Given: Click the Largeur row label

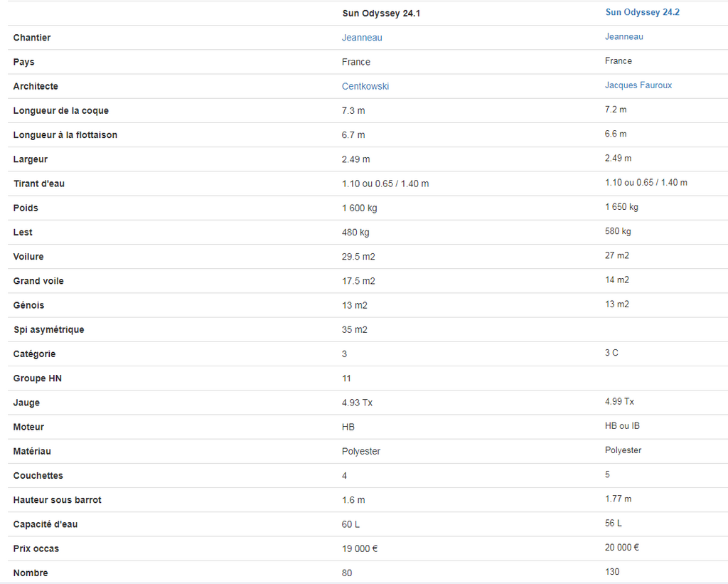Looking at the screenshot, I should tap(30, 159).
